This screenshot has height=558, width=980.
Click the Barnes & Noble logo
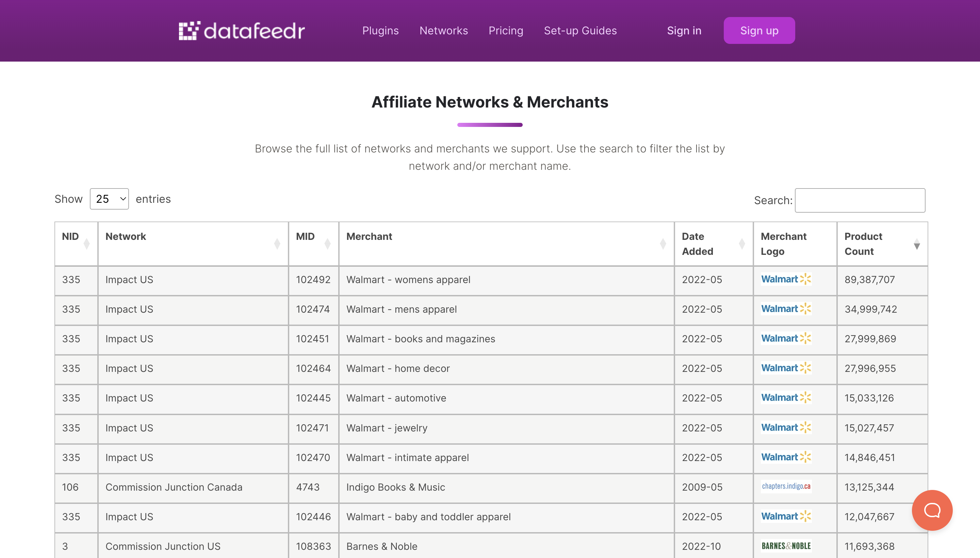point(786,546)
